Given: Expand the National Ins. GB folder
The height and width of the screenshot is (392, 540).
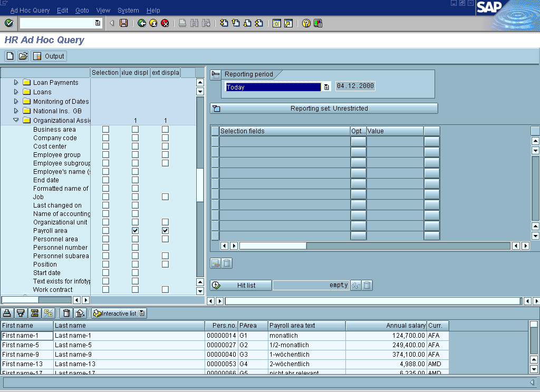Looking at the screenshot, I should click(16, 111).
